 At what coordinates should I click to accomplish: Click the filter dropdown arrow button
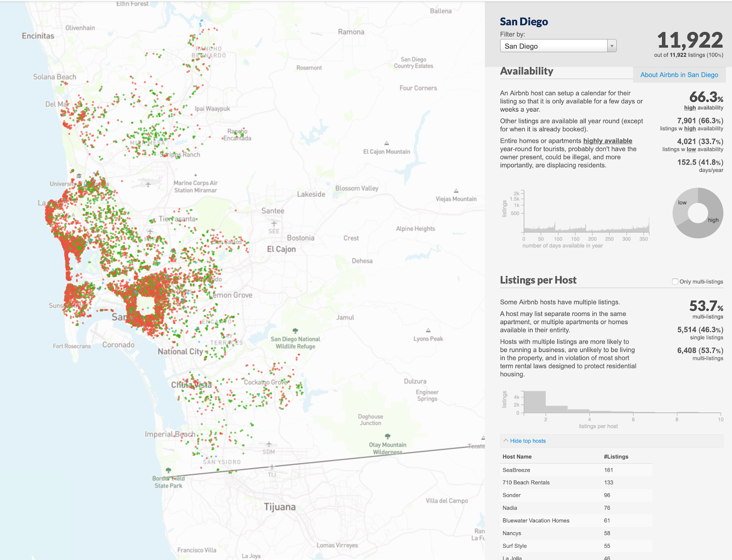(x=612, y=46)
